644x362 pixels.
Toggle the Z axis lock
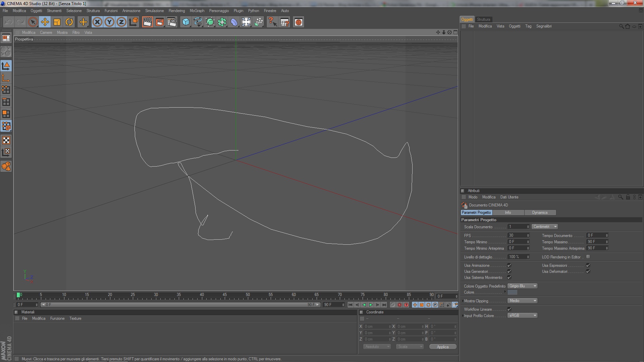click(121, 22)
